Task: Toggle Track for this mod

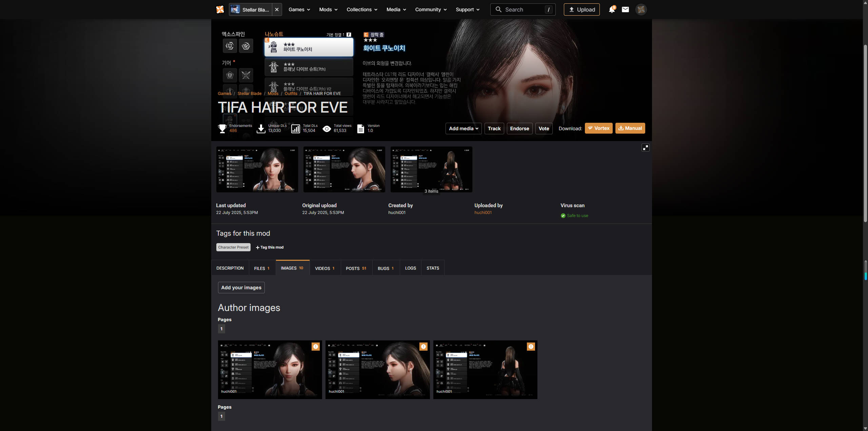Action: point(494,129)
